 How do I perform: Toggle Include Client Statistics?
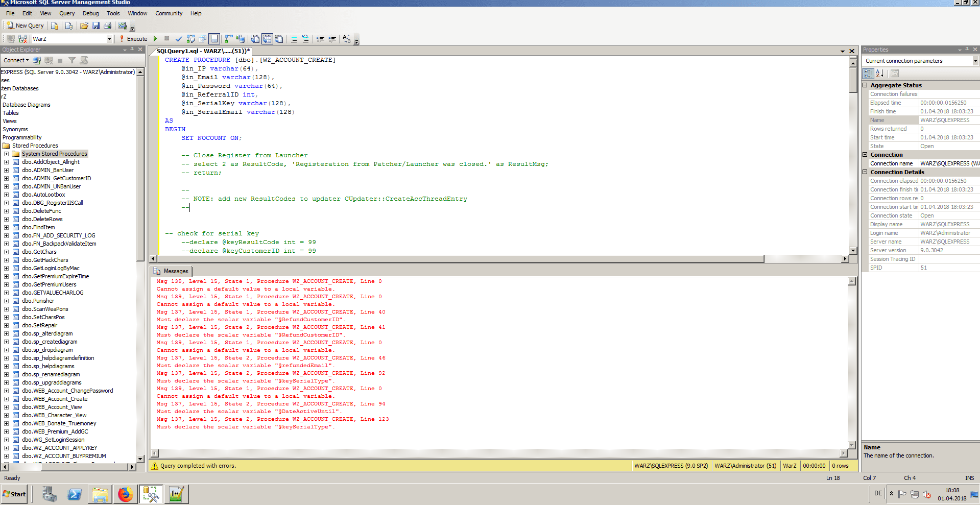coord(241,39)
